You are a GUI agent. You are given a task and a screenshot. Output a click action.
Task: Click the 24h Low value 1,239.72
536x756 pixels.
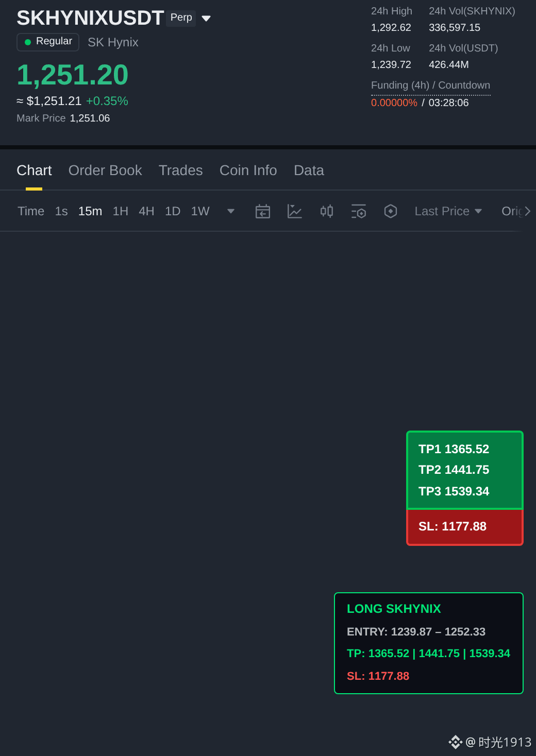[x=391, y=64]
